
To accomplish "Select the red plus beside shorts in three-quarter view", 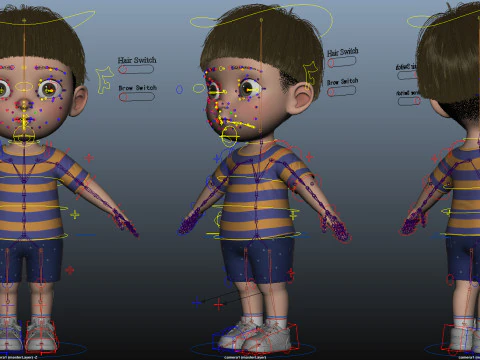I will click(x=291, y=273).
